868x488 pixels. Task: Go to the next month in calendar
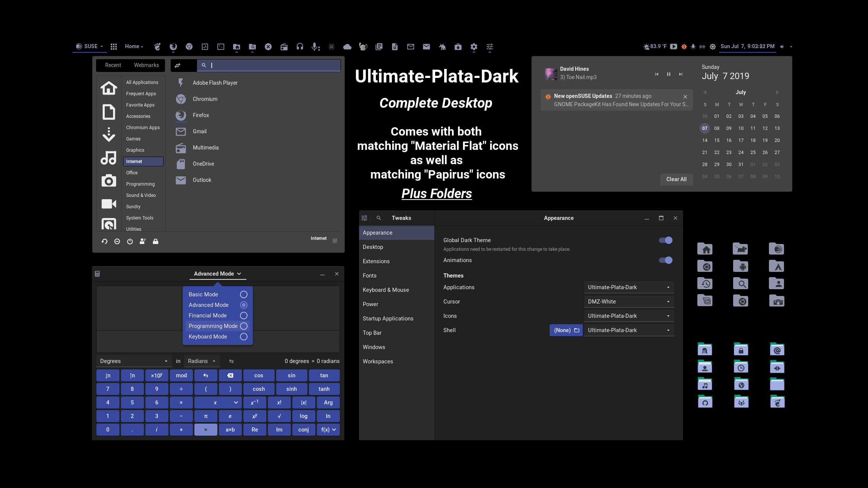[x=777, y=92]
